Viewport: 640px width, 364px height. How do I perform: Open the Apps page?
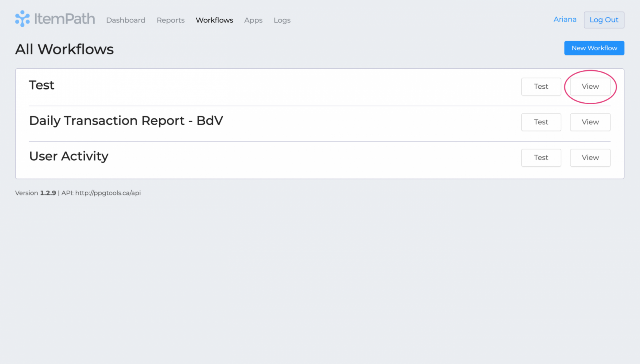point(253,20)
